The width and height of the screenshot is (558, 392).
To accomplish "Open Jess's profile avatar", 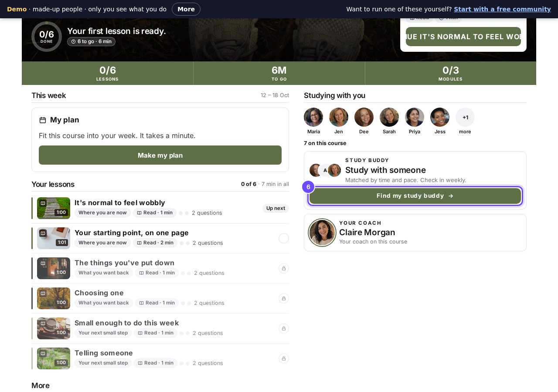I will click(x=440, y=117).
